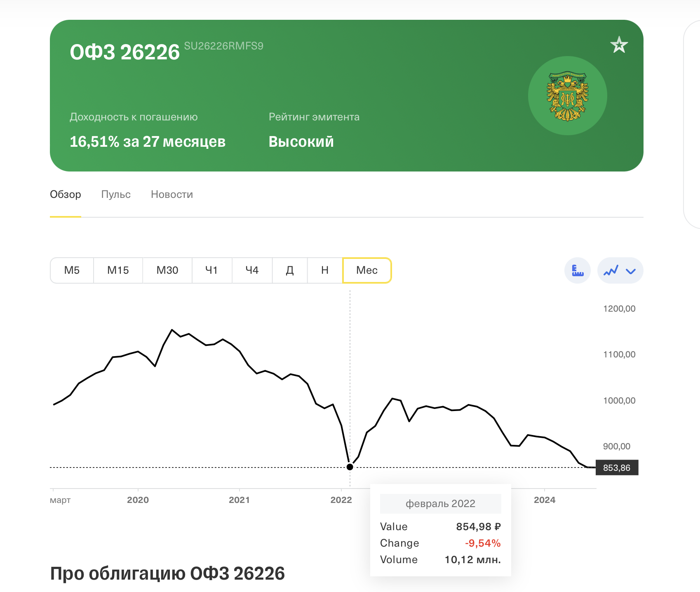This screenshot has width=700, height=592.
Task: Switch to the Пульс tab
Action: coord(116,194)
